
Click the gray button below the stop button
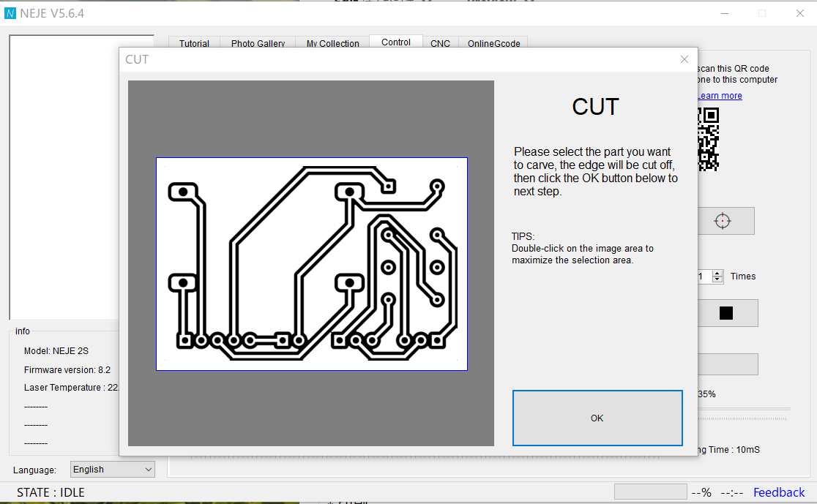[728, 364]
